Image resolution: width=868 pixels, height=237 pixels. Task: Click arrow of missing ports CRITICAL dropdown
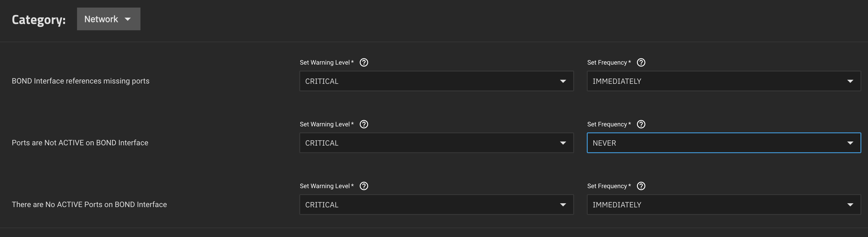pos(563,81)
